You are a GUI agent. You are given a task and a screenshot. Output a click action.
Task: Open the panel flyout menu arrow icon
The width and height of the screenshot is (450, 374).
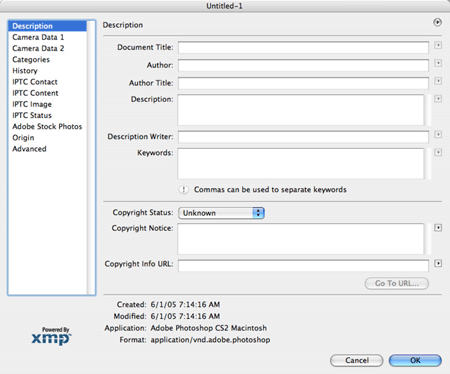pyautogui.click(x=437, y=22)
